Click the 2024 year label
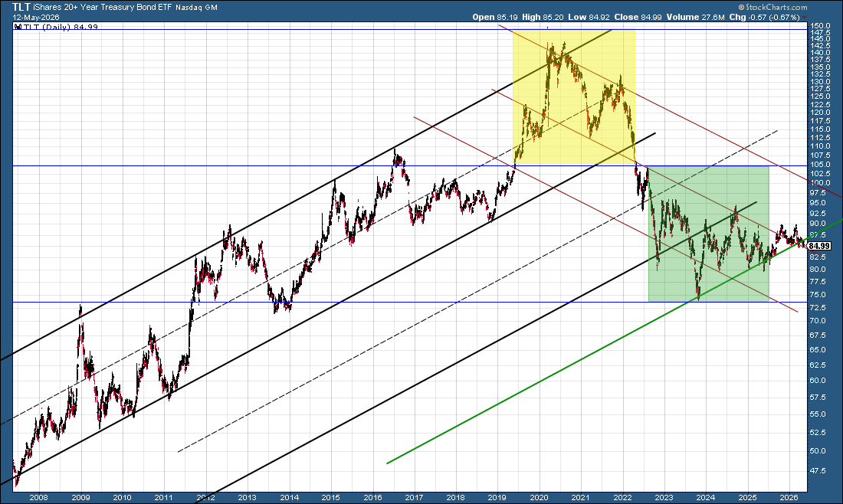Viewport: 843px width, 504px height. coord(706,498)
